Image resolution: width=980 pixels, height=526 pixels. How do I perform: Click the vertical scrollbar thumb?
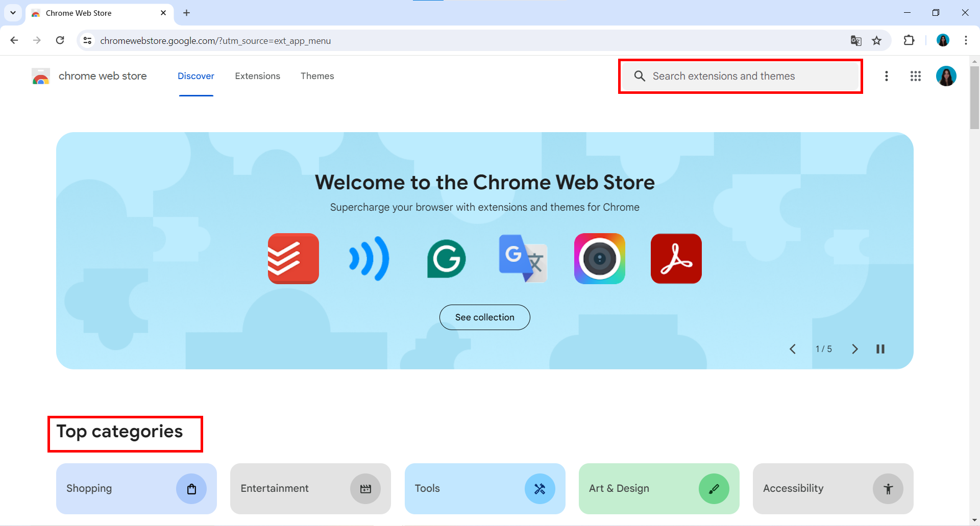pos(974,97)
